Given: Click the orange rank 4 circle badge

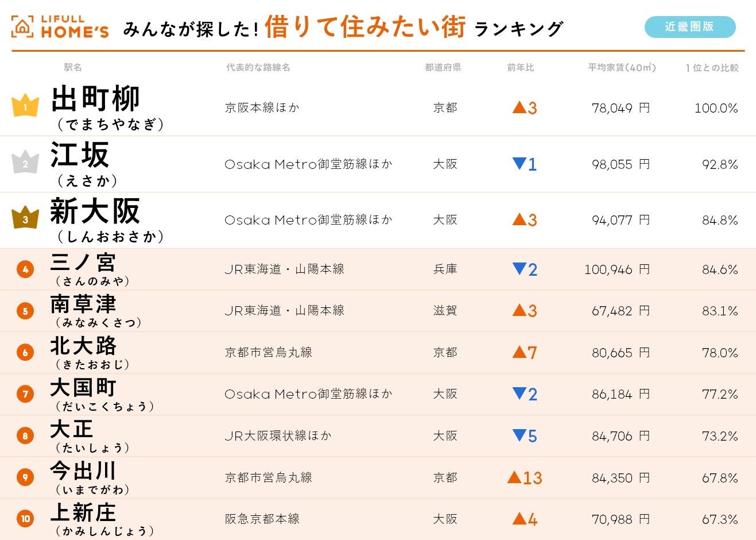Looking at the screenshot, I should coord(25,269).
